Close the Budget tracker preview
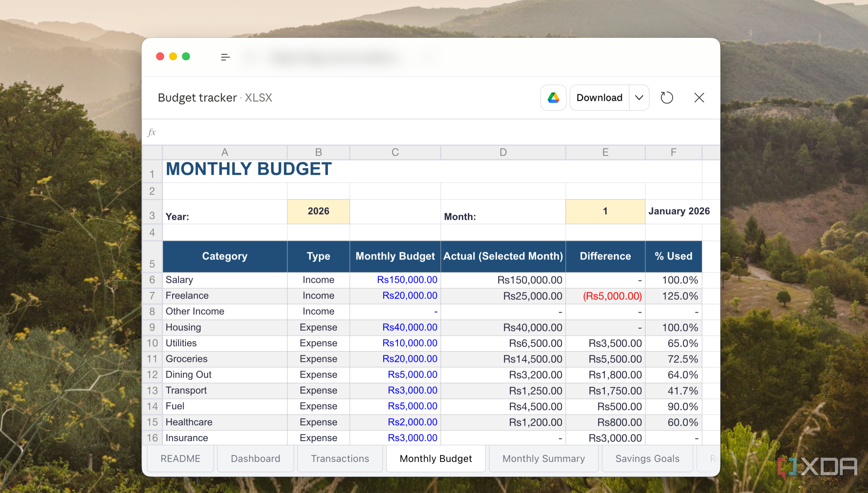868x493 pixels. pos(699,97)
